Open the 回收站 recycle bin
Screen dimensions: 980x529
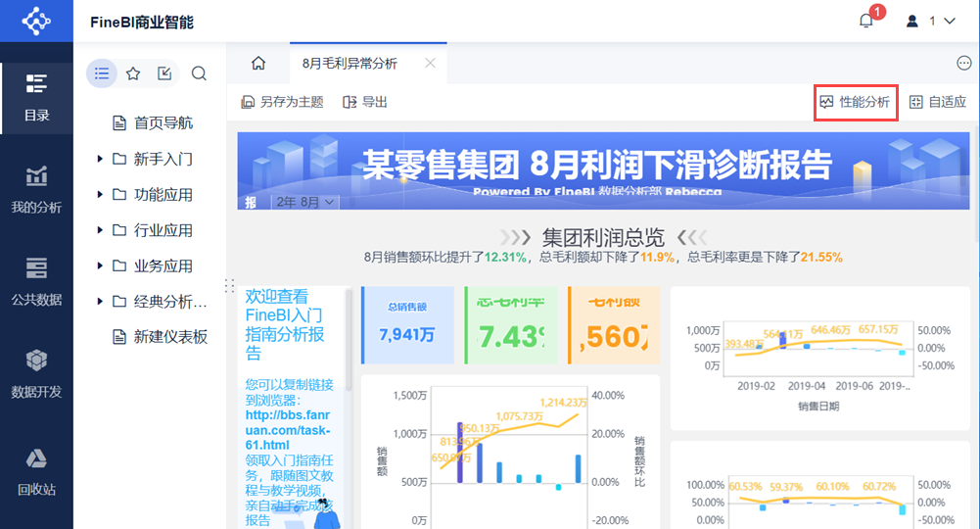point(36,471)
